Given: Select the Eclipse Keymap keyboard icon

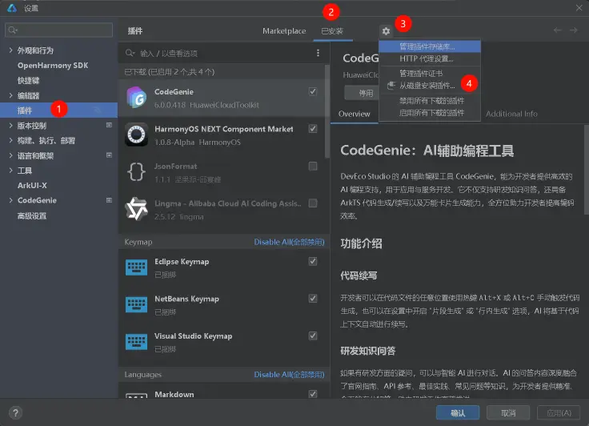Looking at the screenshot, I should (136, 267).
